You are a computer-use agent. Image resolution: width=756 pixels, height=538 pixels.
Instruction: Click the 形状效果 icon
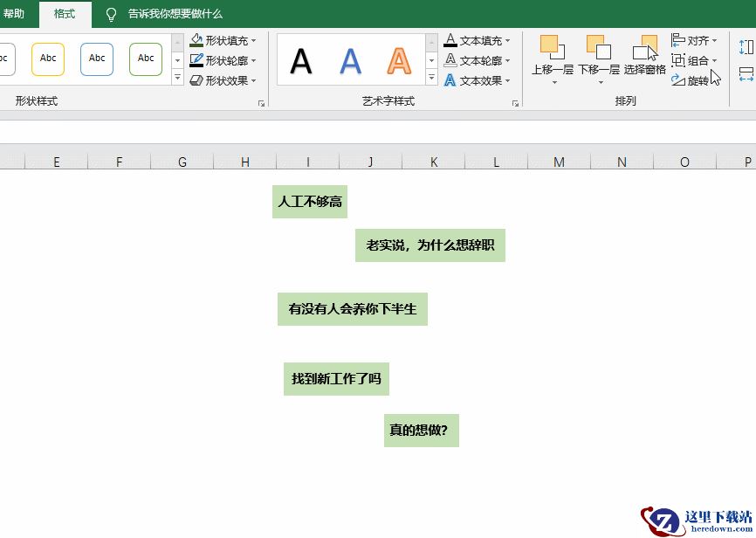point(196,80)
